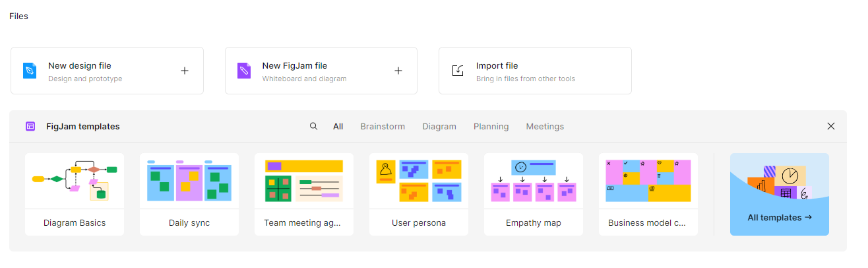868x268 pixels.
Task: Click the Empathy map label
Action: [534, 223]
